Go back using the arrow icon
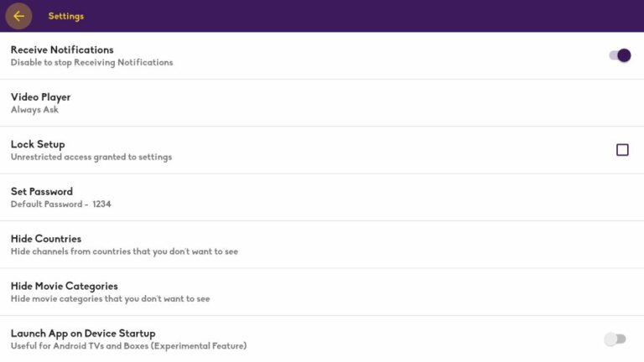This screenshot has width=644, height=362. pos(18,16)
